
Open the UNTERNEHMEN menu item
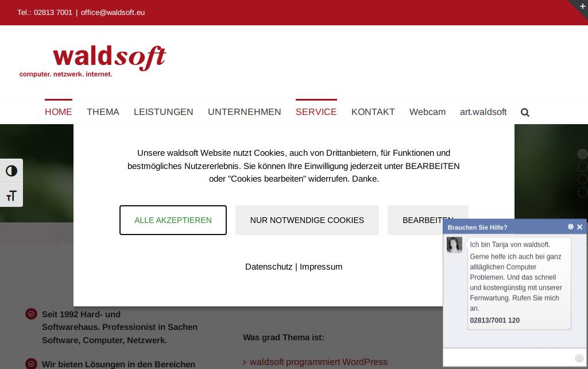click(x=245, y=112)
